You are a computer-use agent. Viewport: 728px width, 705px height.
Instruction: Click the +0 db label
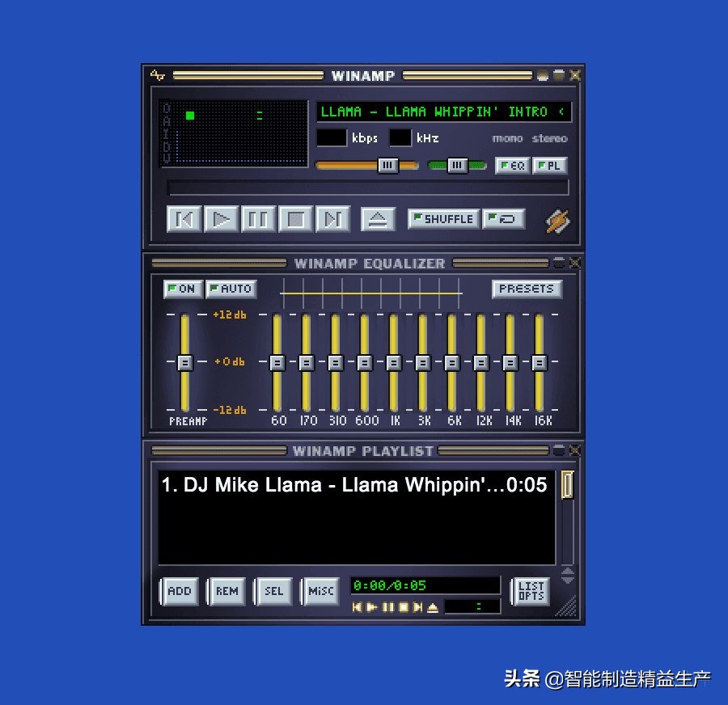[230, 361]
